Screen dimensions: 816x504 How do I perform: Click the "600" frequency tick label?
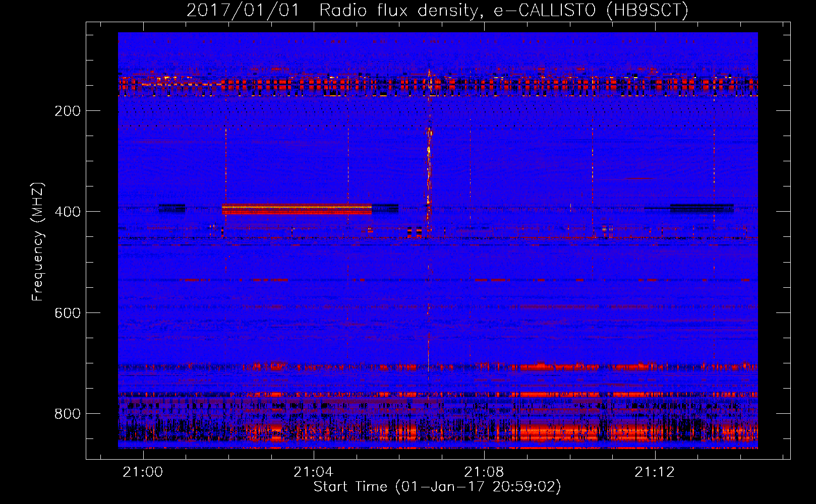point(68,313)
